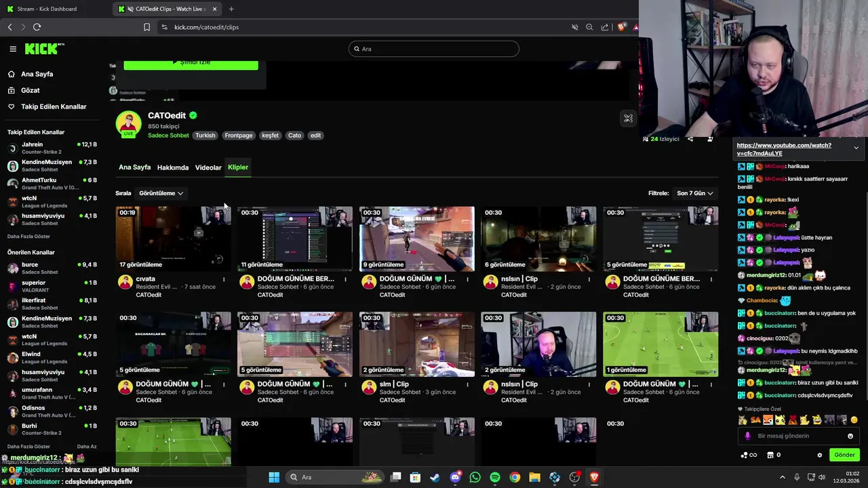Switch to the Ana Sayfa channel tab
Viewport: 868px width, 488px height.
pyautogui.click(x=134, y=167)
